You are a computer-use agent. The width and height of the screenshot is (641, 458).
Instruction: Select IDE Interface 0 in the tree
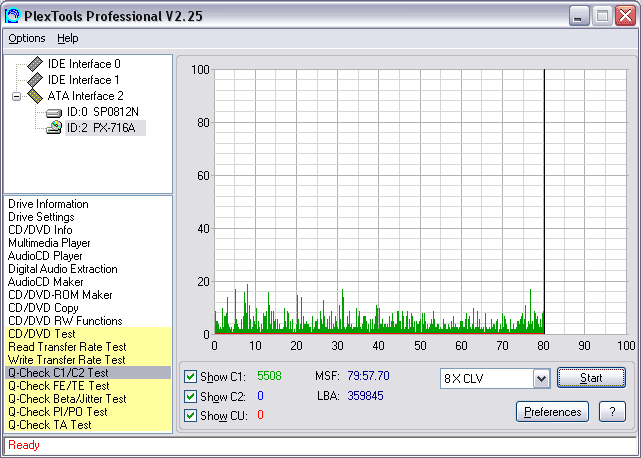point(84,64)
